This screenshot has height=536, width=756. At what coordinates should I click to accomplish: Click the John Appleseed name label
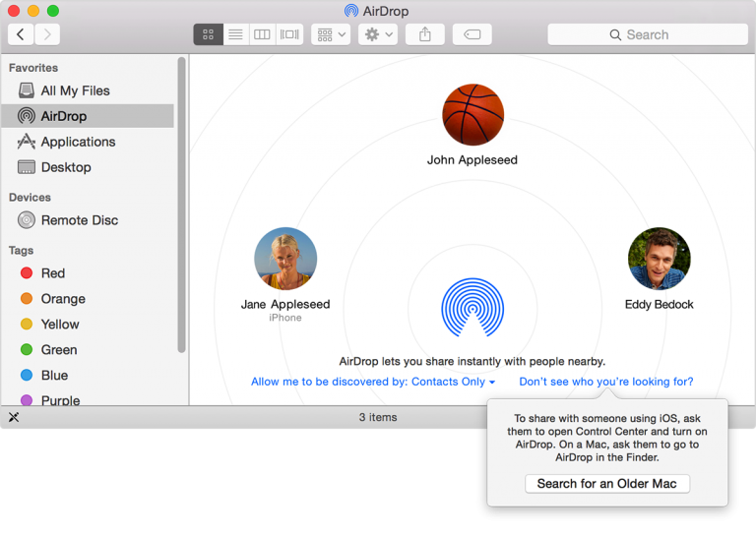pos(472,160)
